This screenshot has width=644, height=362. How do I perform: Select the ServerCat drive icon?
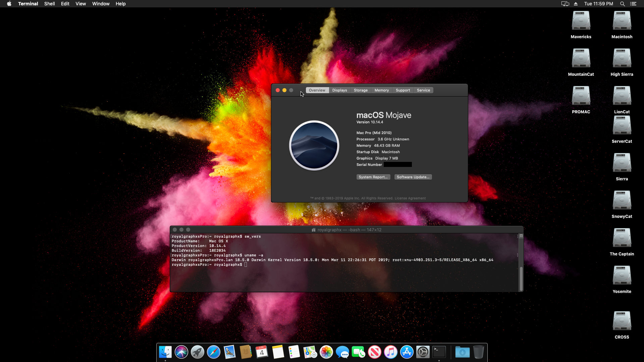tap(622, 125)
